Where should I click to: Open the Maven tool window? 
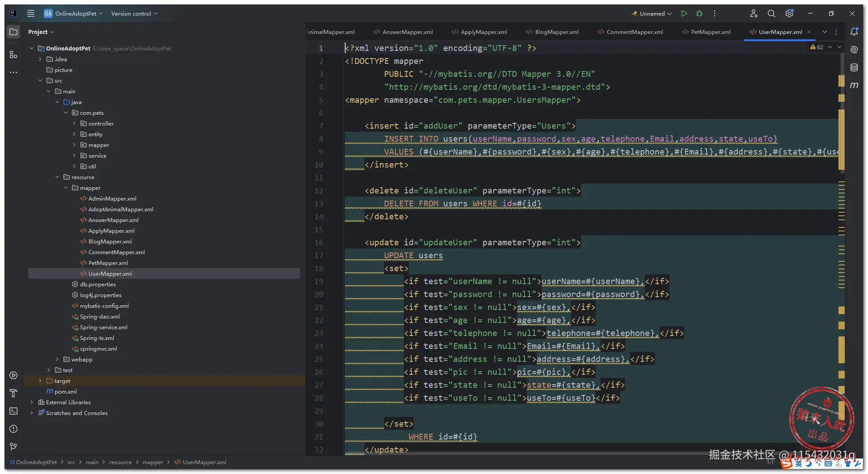854,85
